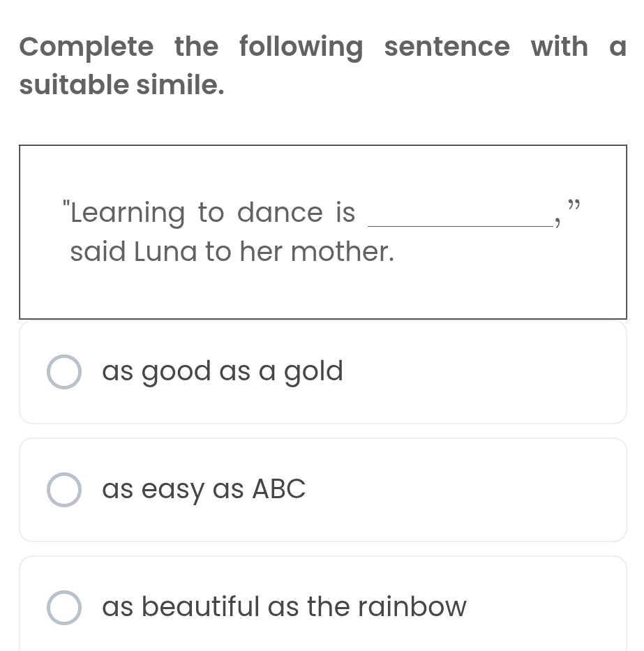Image resolution: width=644 pixels, height=651 pixels.
Task: Select the "as good as a gold" radio button
Action: 63,372
